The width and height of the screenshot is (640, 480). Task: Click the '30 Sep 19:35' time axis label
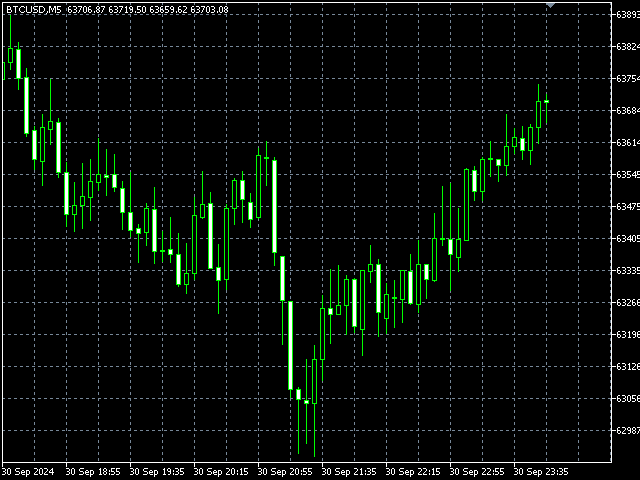click(x=157, y=472)
